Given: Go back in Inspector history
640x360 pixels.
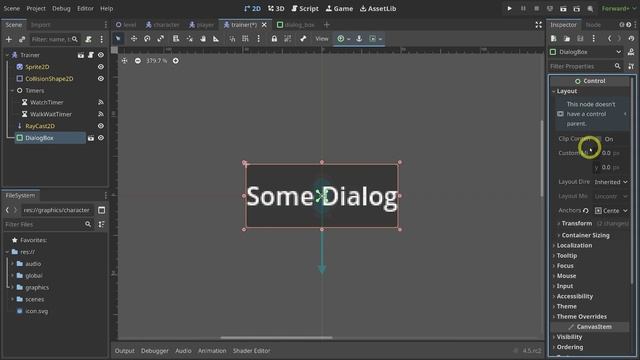Looking at the screenshot, I should click(609, 38).
